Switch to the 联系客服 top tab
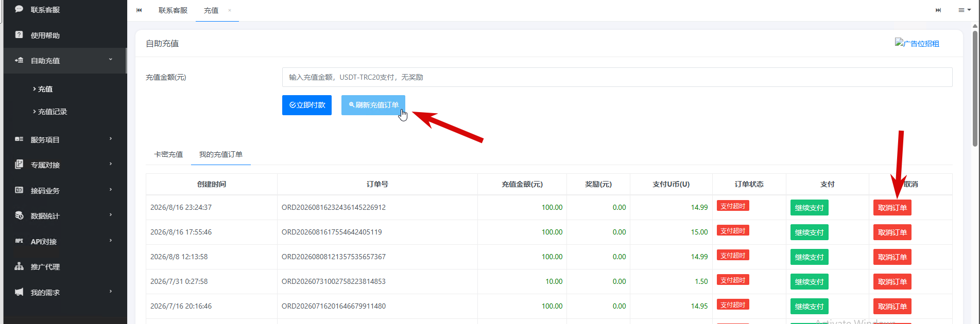 (x=173, y=10)
